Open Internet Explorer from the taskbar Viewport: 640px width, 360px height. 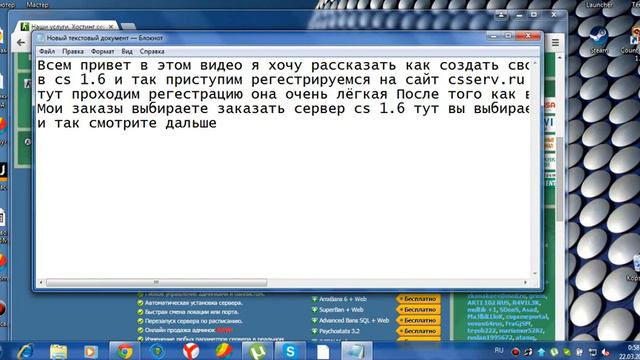(x=25, y=351)
